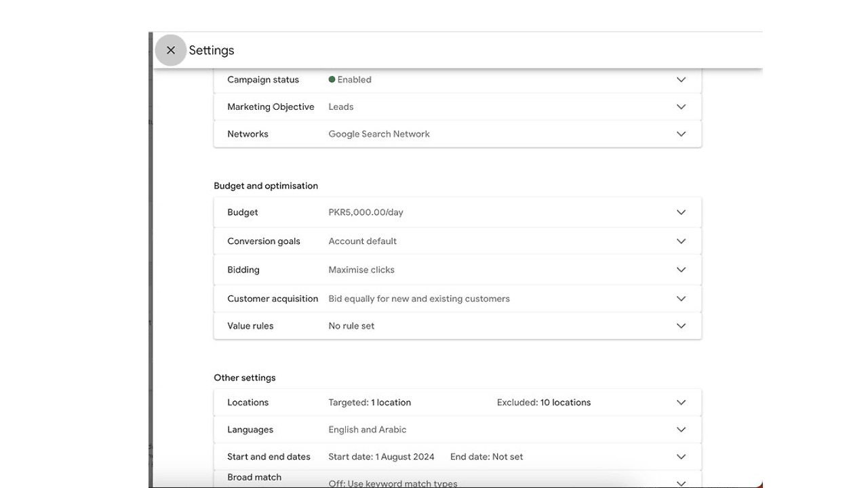Click the Other settings heading
The width and height of the screenshot is (868, 488).
(245, 378)
